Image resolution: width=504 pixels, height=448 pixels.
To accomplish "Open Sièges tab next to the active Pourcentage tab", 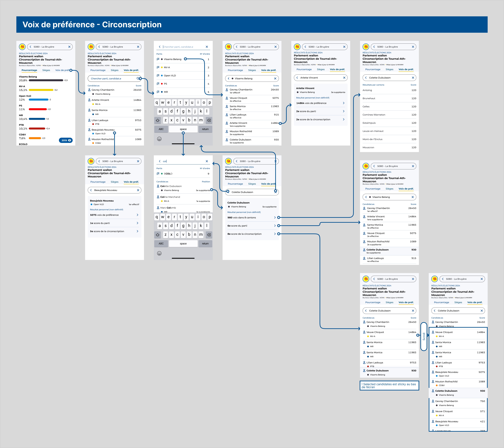I will 46,70.
